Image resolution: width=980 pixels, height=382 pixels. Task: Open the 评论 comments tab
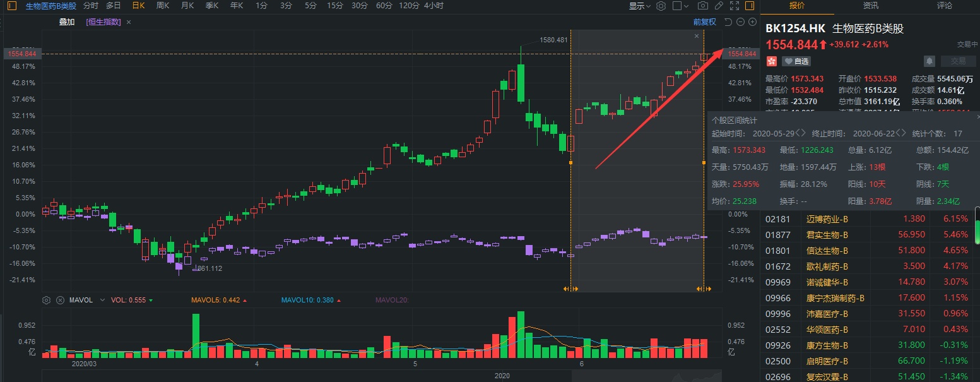945,6
